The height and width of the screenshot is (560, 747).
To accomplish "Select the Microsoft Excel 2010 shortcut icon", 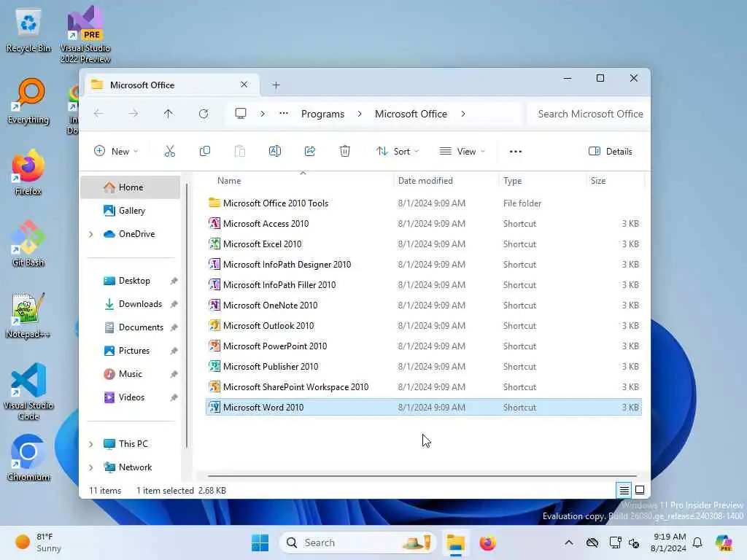I will coord(214,244).
